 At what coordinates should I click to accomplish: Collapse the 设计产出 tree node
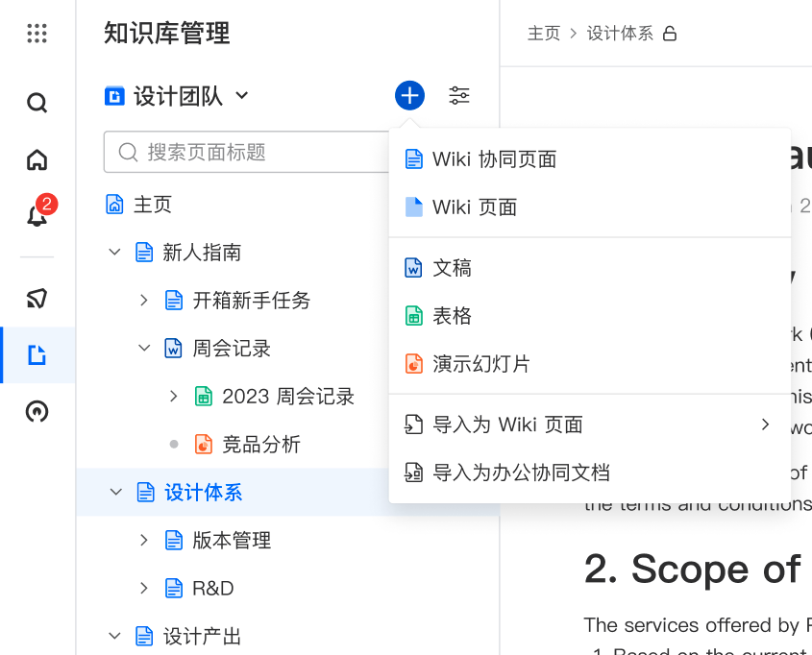tap(114, 636)
